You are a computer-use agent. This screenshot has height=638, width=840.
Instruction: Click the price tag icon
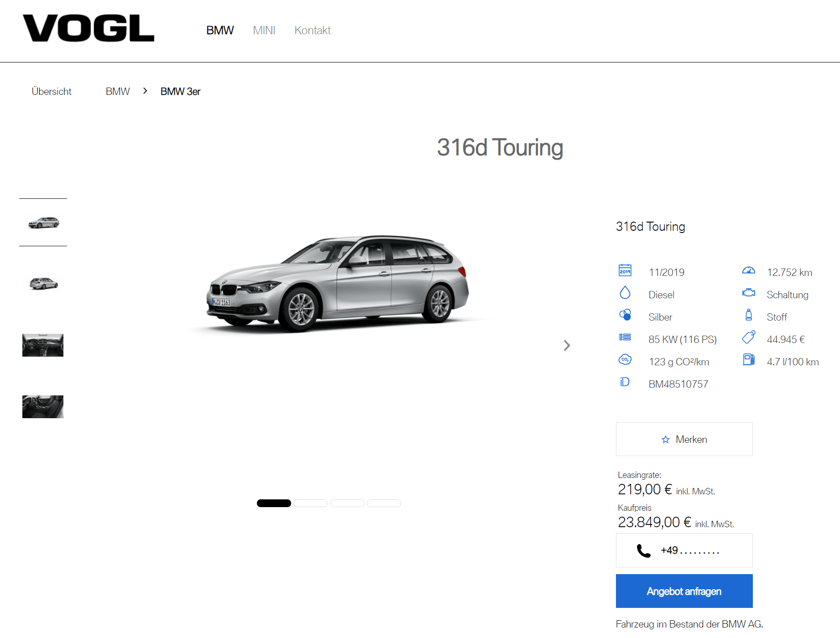click(x=748, y=337)
